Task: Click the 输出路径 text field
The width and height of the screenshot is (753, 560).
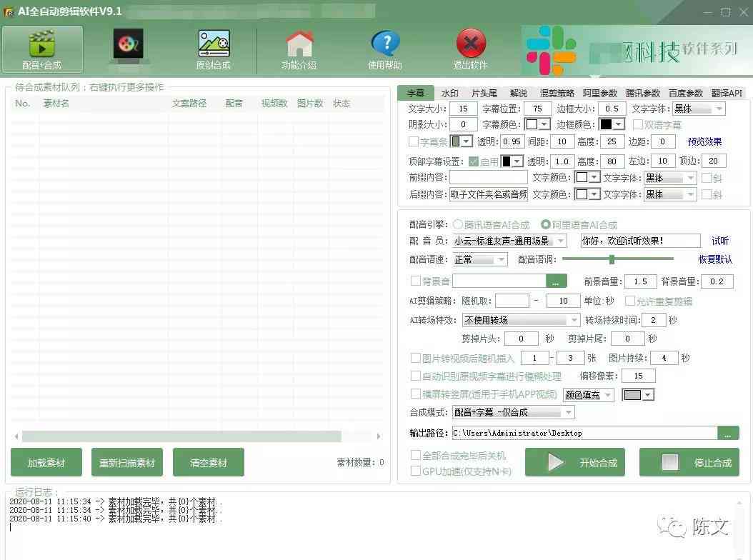Action: point(584,433)
